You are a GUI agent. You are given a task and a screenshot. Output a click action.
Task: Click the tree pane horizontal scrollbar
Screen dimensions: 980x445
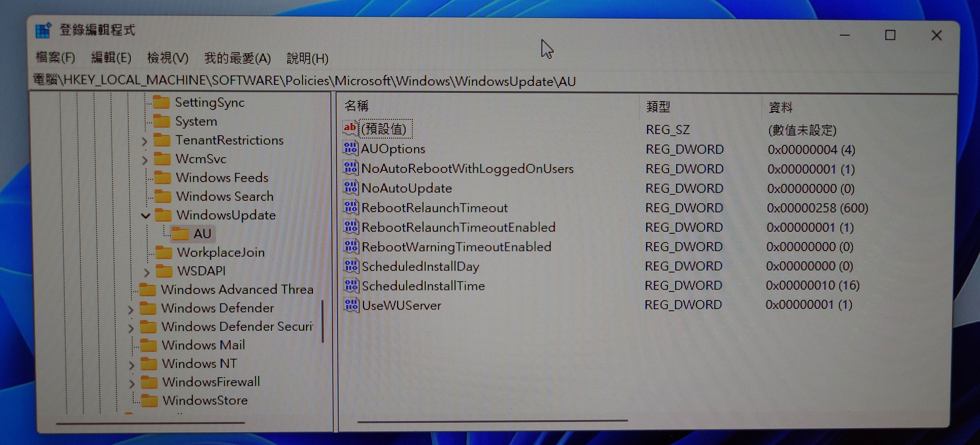tap(150, 423)
